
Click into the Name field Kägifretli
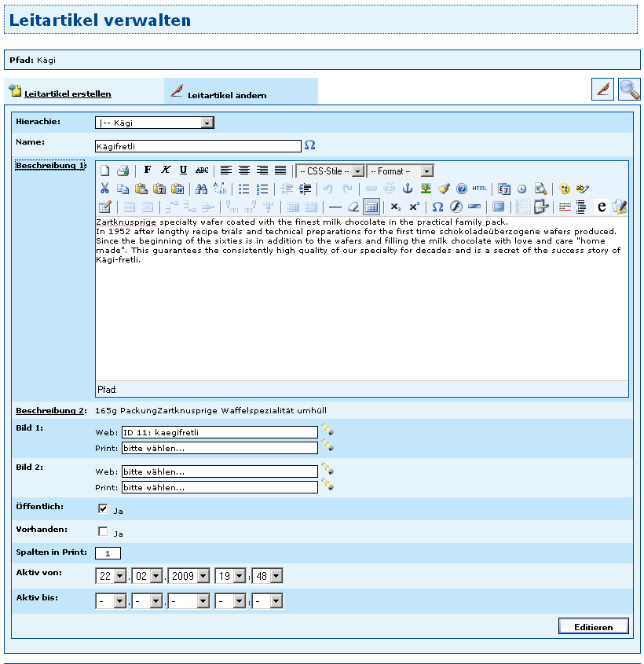(197, 146)
